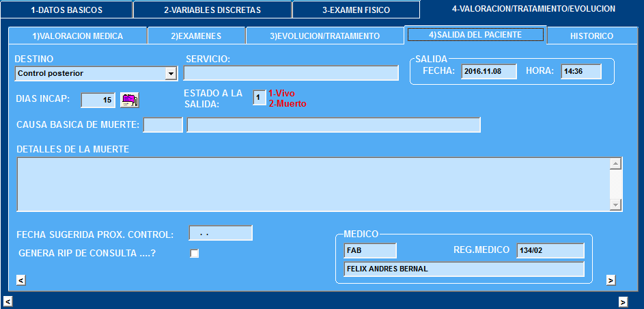Focus the DETALLES DE LA MUERTE text area
The width and height of the screenshot is (644, 309).
313,184
